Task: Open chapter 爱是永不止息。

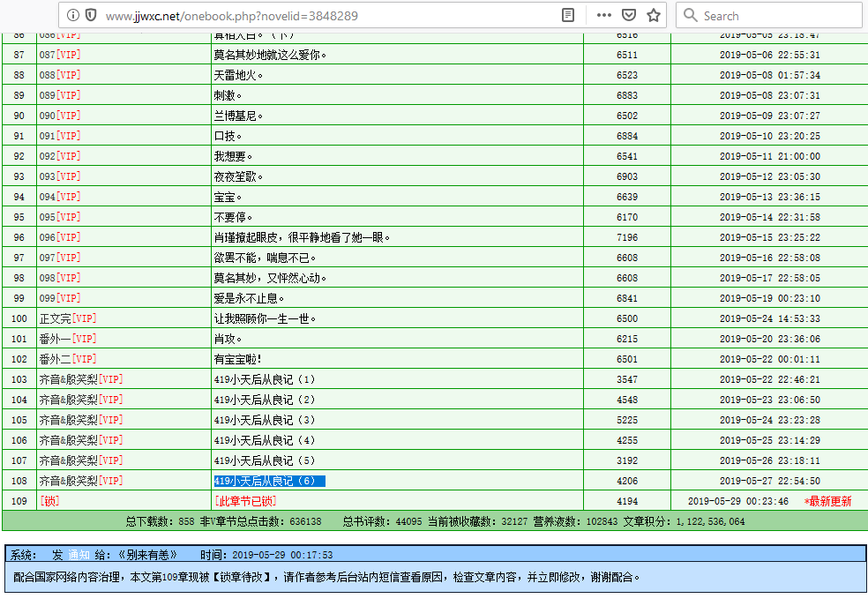Action: tap(249, 298)
